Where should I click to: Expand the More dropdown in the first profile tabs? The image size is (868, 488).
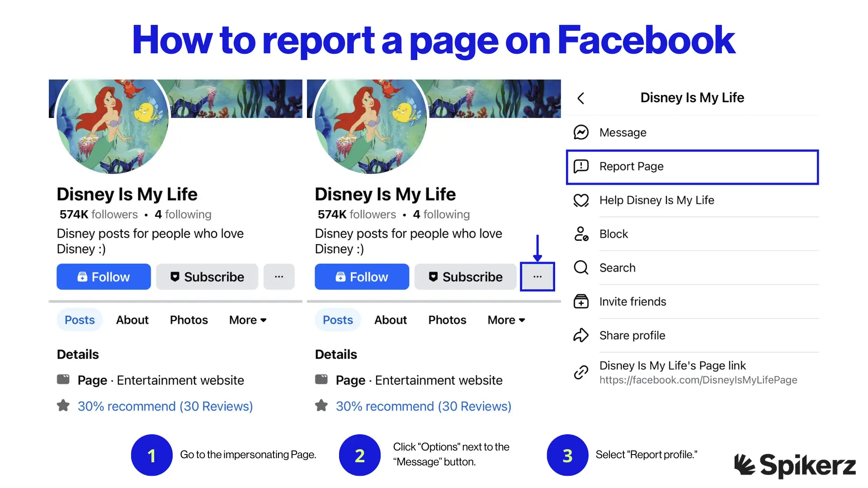pyautogui.click(x=248, y=320)
